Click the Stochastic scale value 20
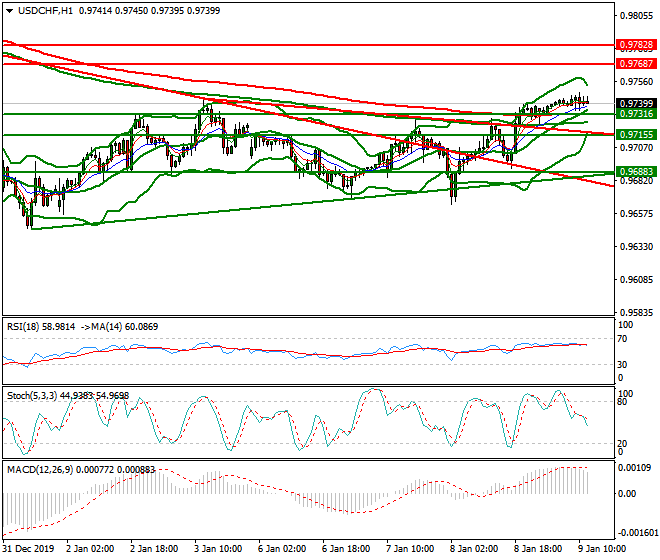This screenshot has height=560, width=660. (x=623, y=443)
